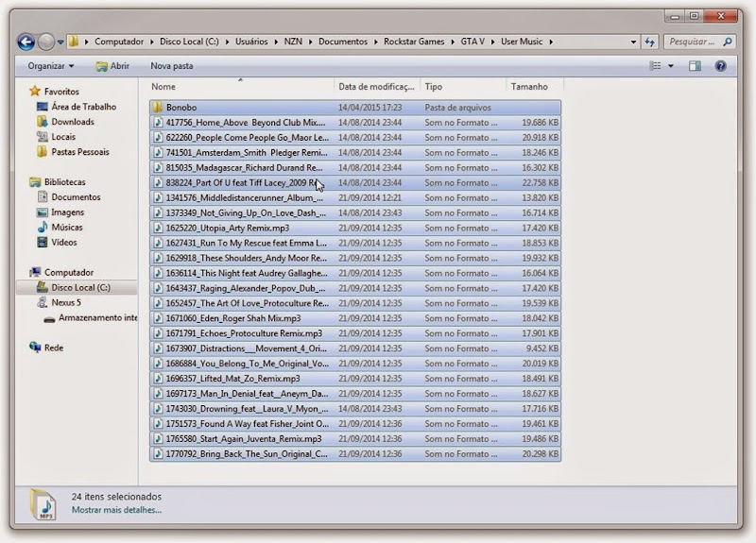Image resolution: width=756 pixels, height=543 pixels.
Task: Click icon of 1625220_Utopia_Arty Remix.mp3
Action: click(x=158, y=228)
